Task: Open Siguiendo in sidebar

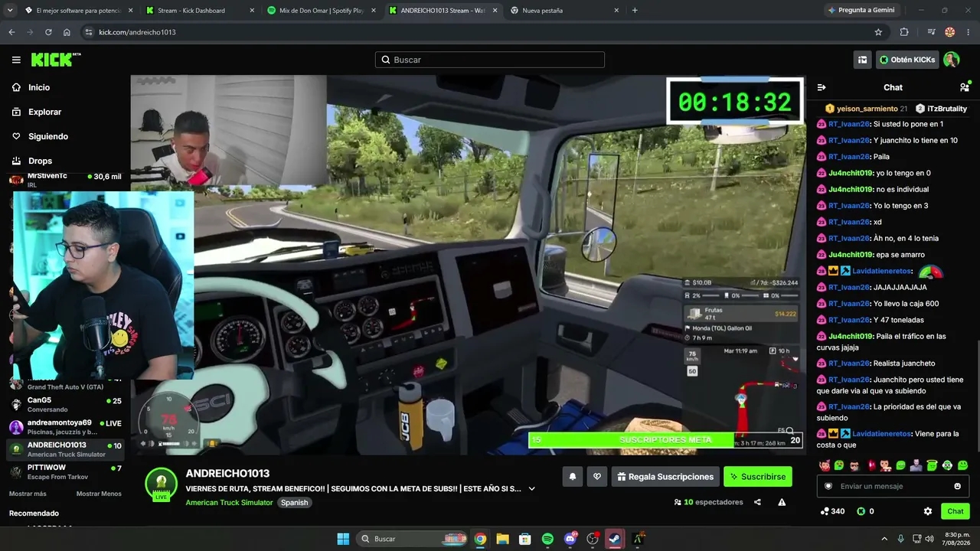Action: pos(48,136)
